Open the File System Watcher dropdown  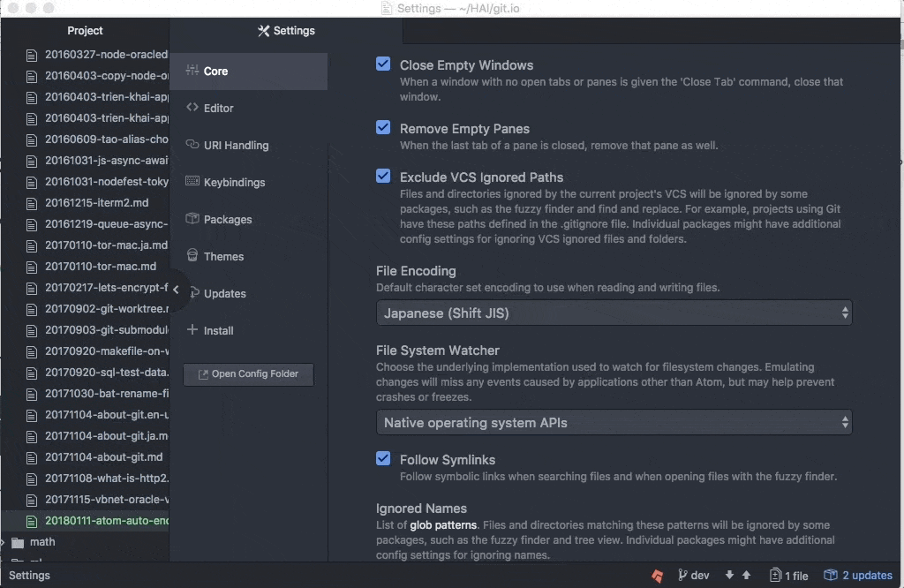click(614, 423)
